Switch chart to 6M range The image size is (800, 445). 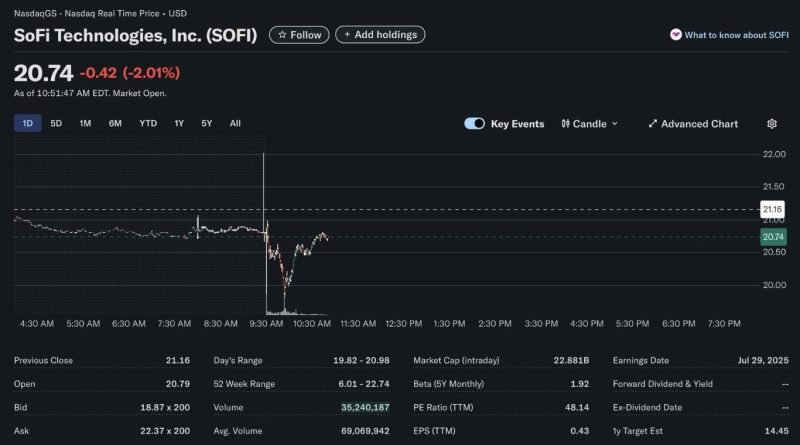pos(115,123)
